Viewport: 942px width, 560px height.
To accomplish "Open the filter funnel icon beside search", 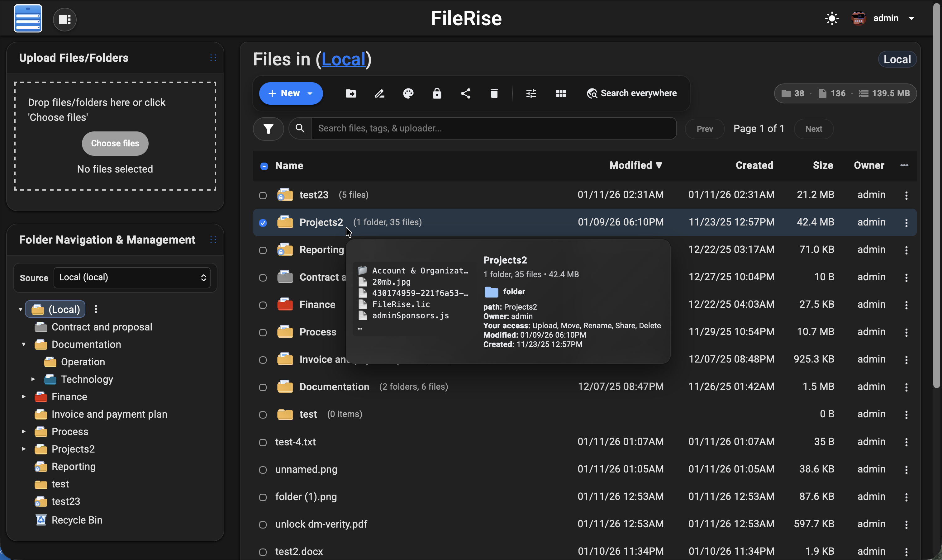I will 268,129.
